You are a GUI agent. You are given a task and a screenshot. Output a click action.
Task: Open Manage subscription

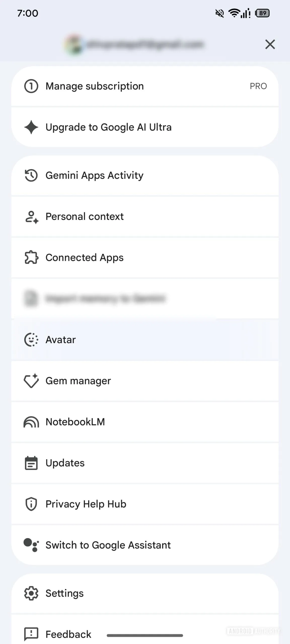coord(95,86)
